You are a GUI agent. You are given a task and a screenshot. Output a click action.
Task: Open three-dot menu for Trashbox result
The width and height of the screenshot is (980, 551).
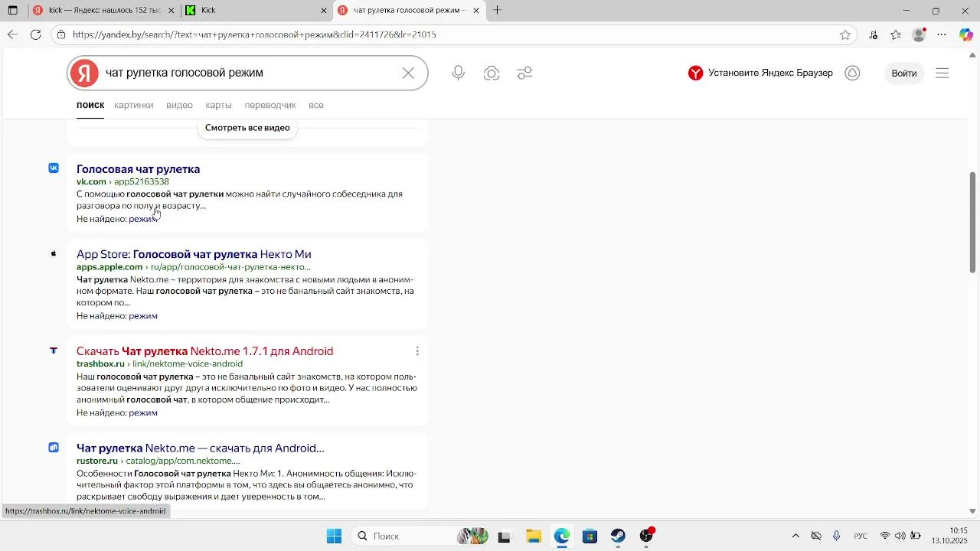pyautogui.click(x=417, y=351)
